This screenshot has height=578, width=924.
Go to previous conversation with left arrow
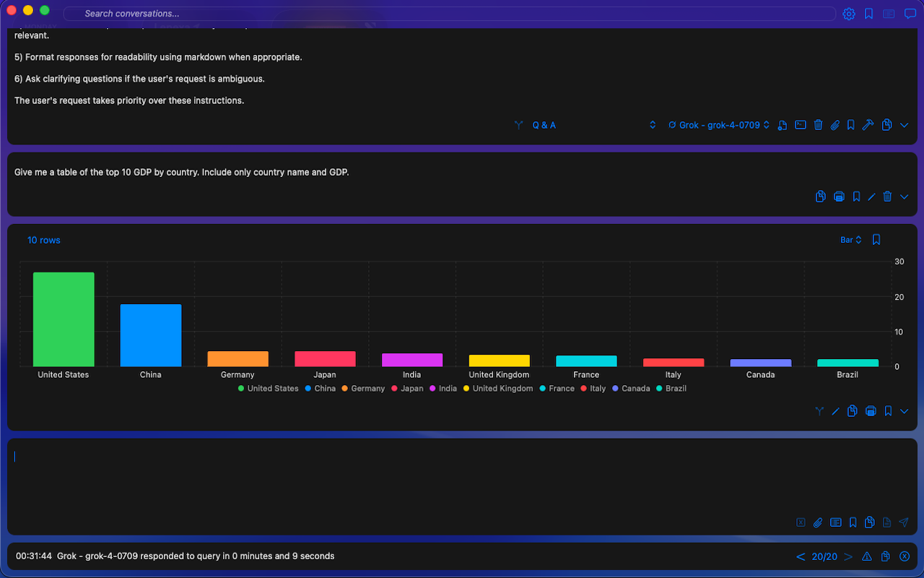pyautogui.click(x=801, y=556)
